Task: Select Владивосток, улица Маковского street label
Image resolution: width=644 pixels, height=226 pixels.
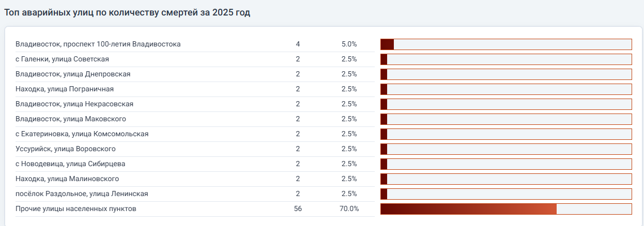Action: [x=71, y=119]
